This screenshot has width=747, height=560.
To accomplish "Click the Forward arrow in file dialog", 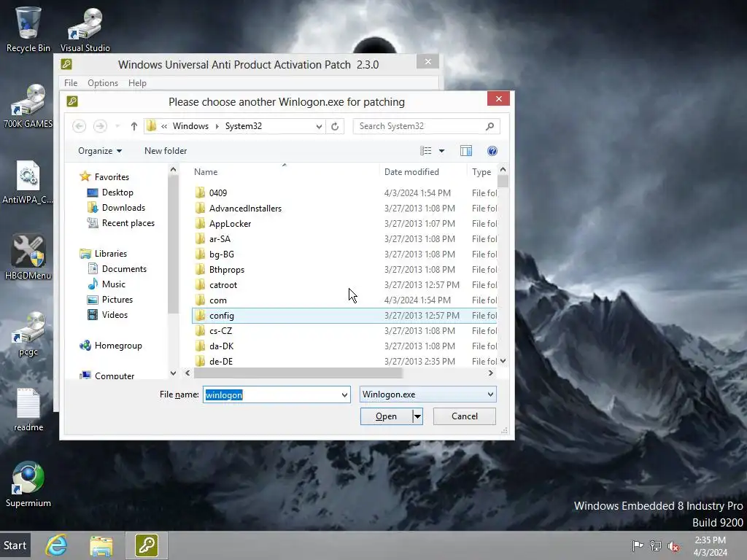I will (99, 126).
